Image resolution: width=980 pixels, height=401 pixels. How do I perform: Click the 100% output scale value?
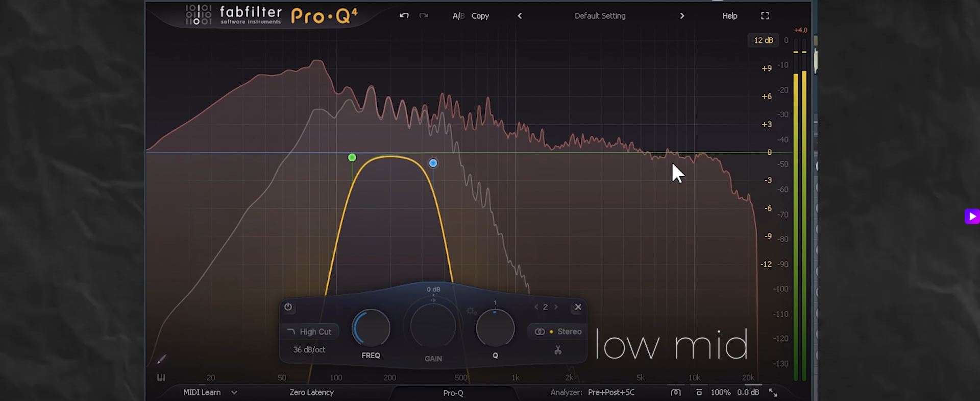(x=721, y=392)
